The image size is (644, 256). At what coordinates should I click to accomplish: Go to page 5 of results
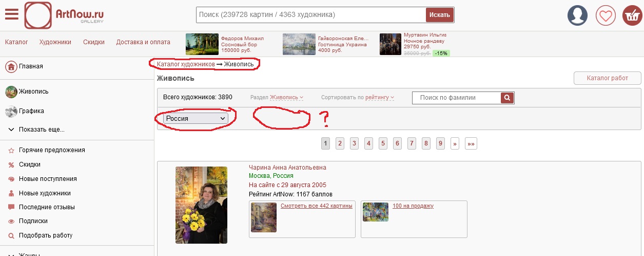pyautogui.click(x=383, y=144)
